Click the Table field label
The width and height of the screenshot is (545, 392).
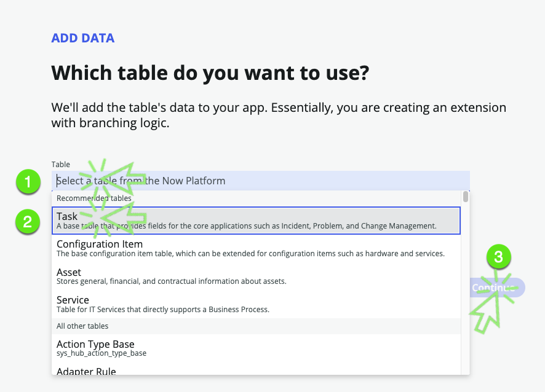coord(61,165)
